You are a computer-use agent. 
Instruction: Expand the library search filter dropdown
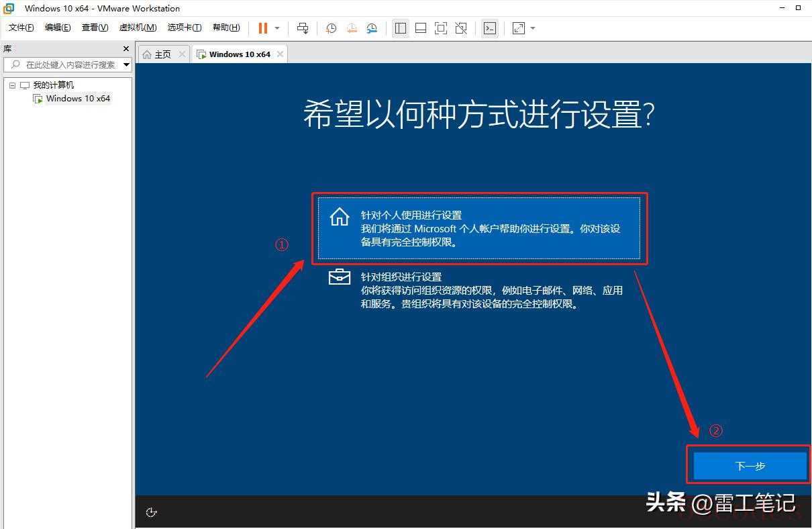point(126,65)
